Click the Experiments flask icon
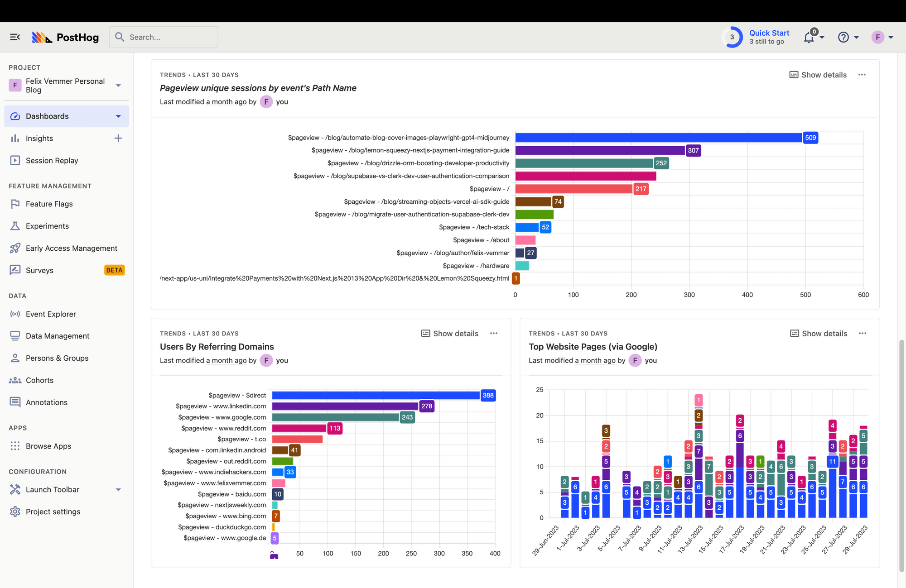Screen dimensions: 906x588 [x=15, y=226]
